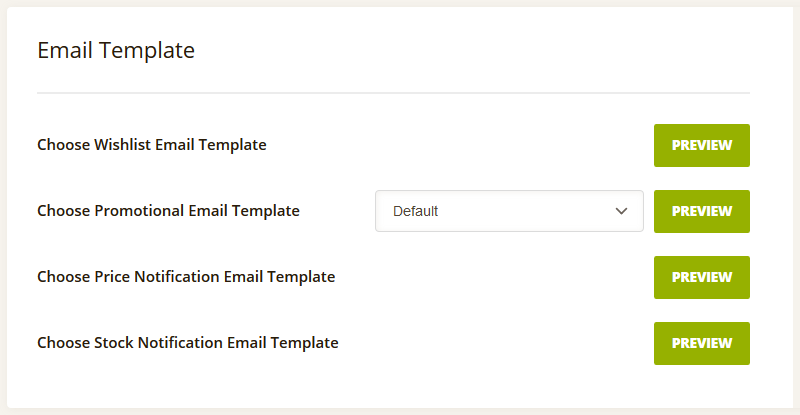Preview the Promotional email template

(702, 211)
